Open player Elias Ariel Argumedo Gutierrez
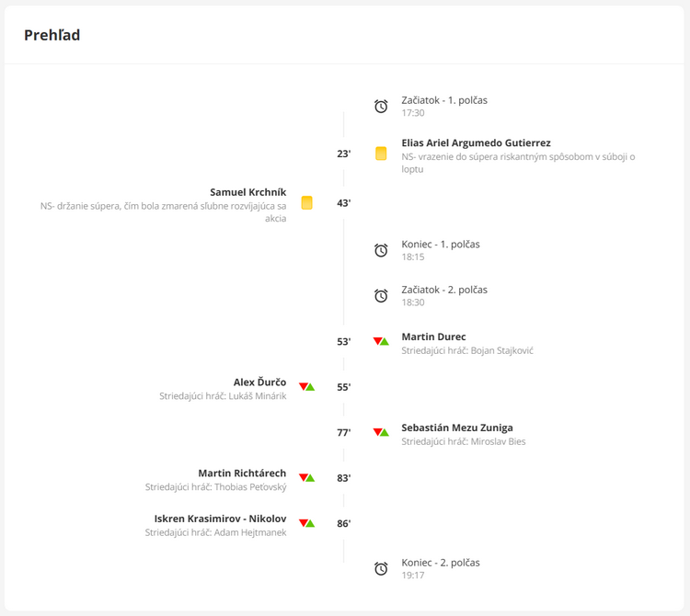Viewport: 690px width, 616px height. pyautogui.click(x=476, y=143)
